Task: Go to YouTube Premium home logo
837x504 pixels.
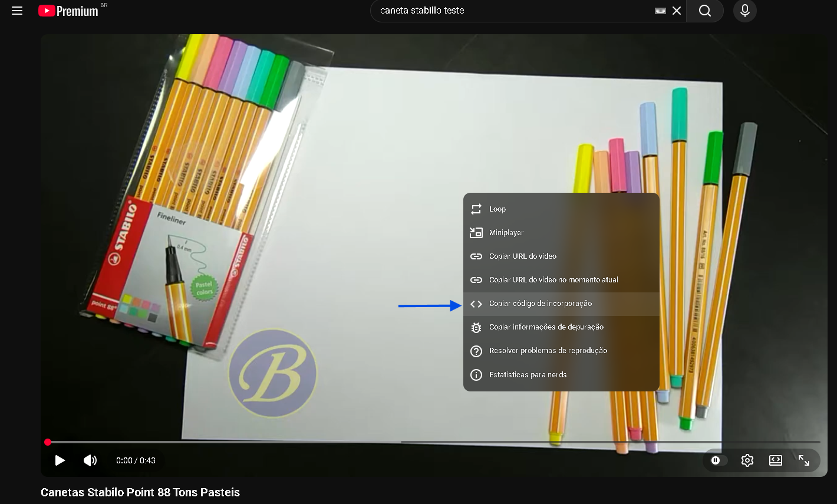Action: click(x=68, y=11)
